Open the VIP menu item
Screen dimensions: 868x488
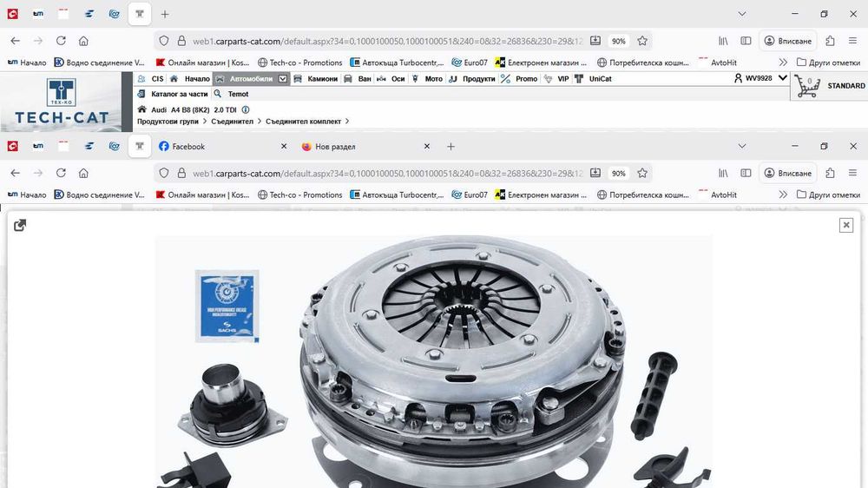click(556, 79)
